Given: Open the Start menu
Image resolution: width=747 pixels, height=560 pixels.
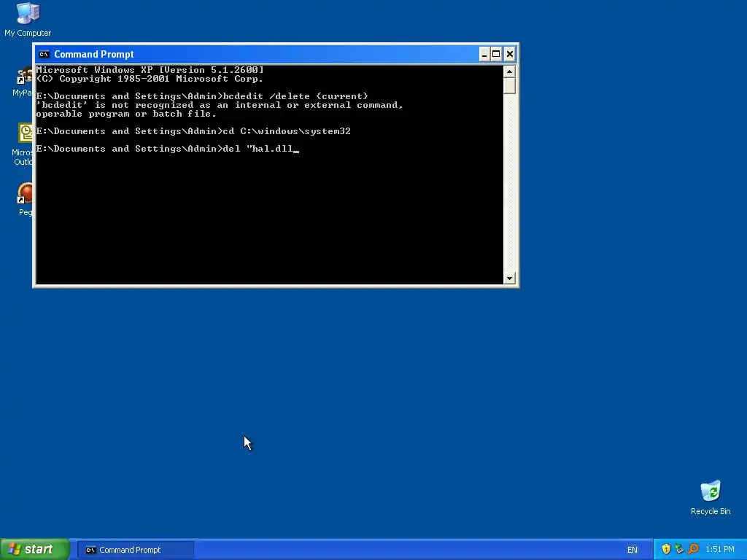Looking at the screenshot, I should point(35,550).
